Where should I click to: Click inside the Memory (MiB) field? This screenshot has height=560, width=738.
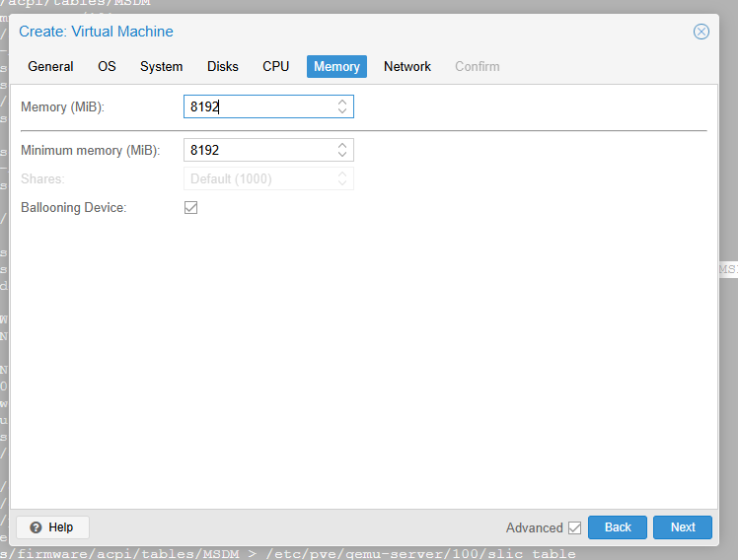(258, 106)
